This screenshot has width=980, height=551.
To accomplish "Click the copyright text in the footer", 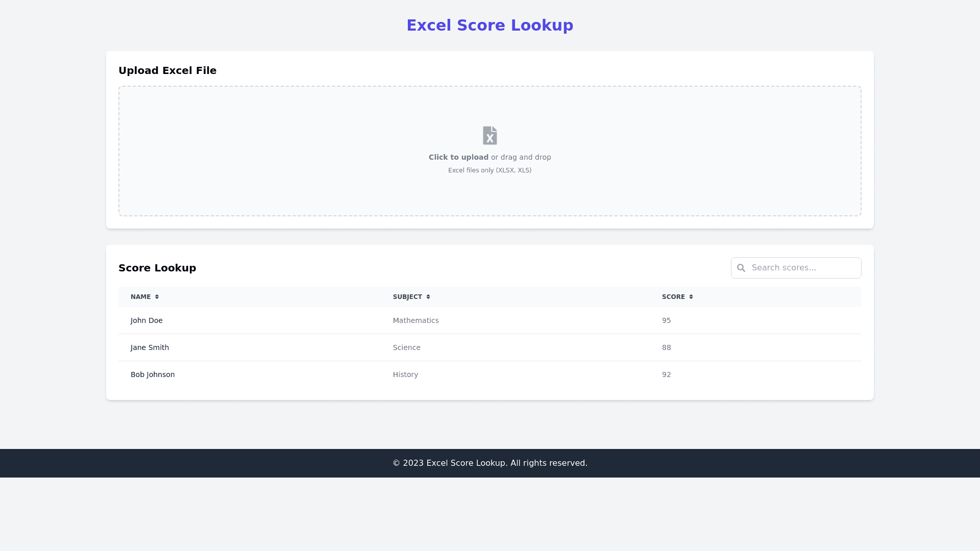I will click(x=489, y=463).
